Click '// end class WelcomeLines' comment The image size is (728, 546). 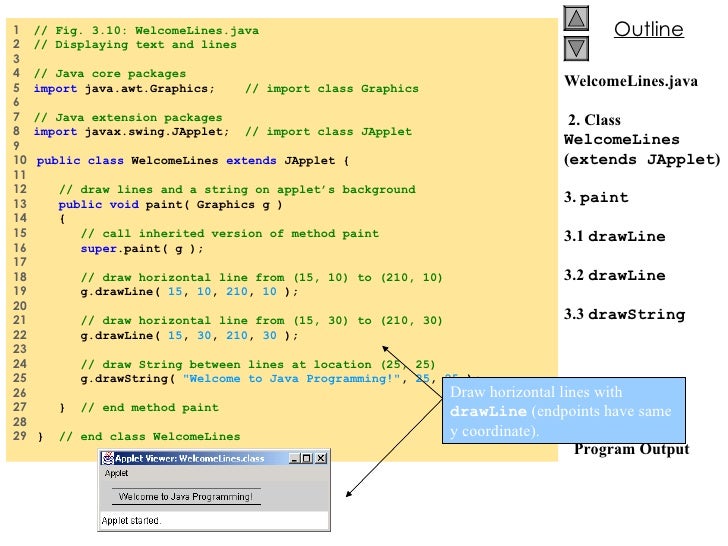pos(150,436)
